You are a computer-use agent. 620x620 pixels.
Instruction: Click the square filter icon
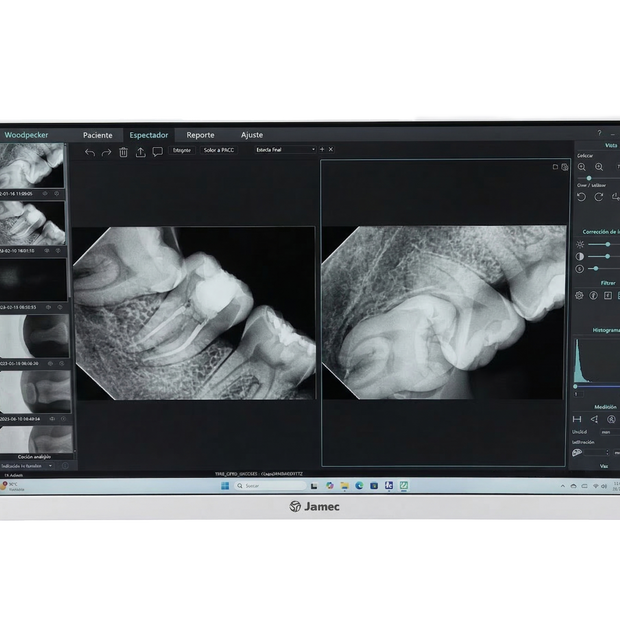pos(608,295)
